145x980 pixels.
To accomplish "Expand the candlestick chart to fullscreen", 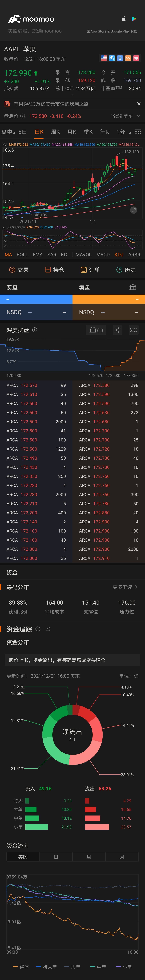I will [133, 210].
